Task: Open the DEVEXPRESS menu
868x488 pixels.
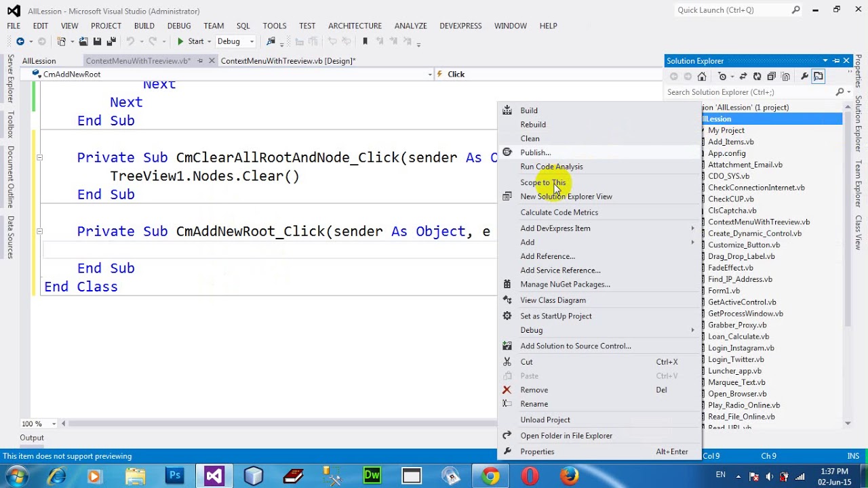Action: coord(460,26)
